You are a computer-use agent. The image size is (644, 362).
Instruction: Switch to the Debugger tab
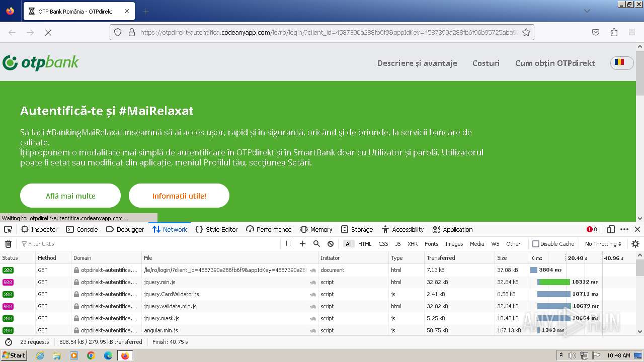click(x=125, y=229)
